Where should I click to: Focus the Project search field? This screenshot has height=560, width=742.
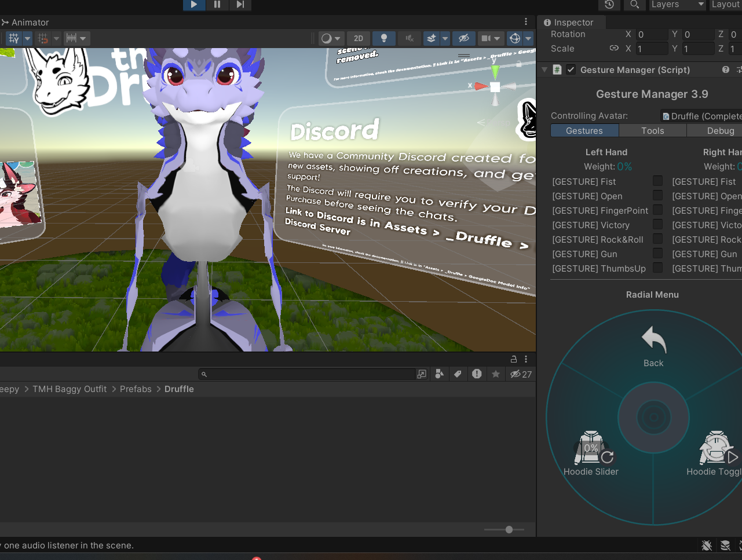[307, 374]
